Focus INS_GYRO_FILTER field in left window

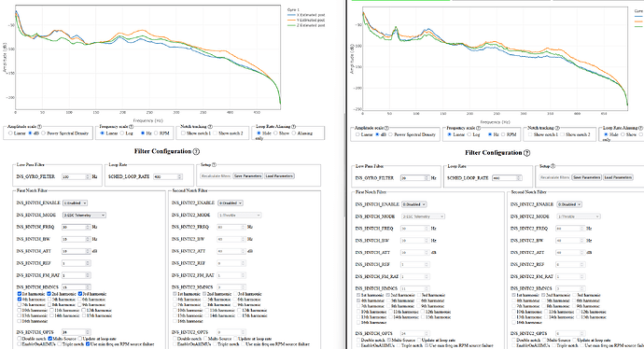point(76,177)
